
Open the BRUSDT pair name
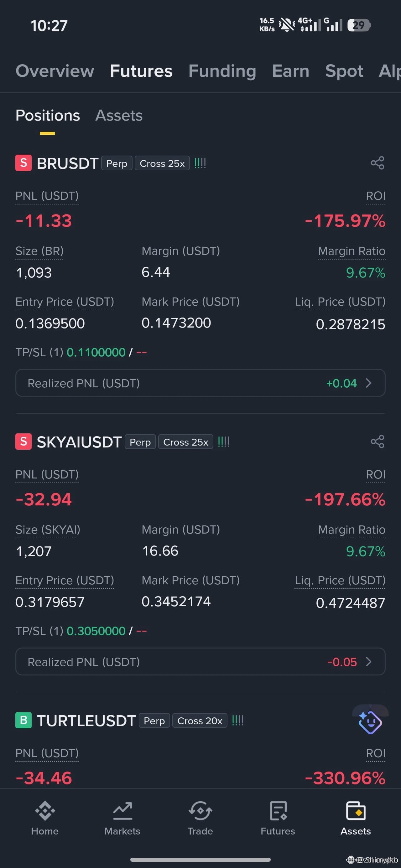pos(67,163)
